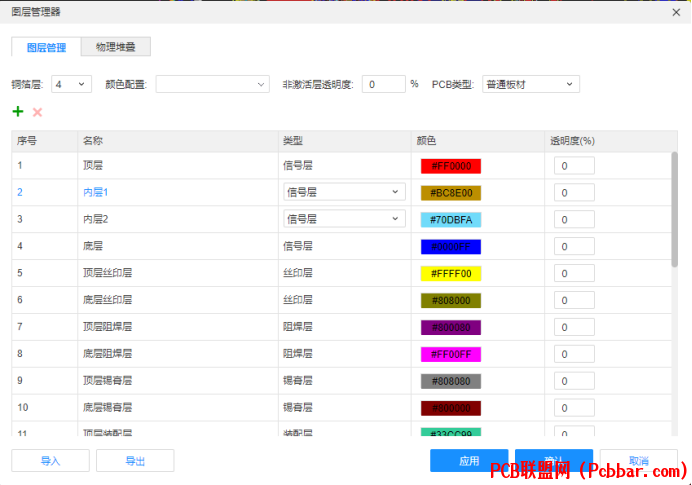Viewport: 692px width, 485px height.
Task: Click transparency field for 底层锡膏层 row
Action: pyautogui.click(x=574, y=408)
